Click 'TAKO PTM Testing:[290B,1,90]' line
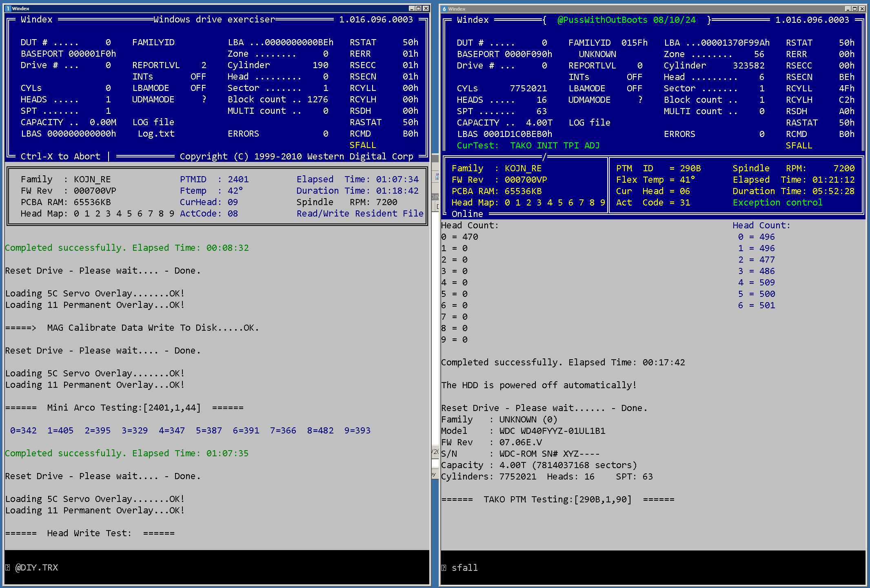 point(558,499)
